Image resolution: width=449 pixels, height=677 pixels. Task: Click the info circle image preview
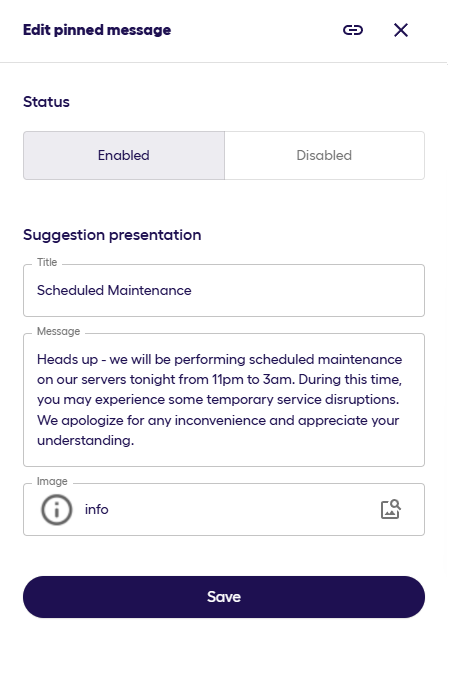[x=57, y=509]
